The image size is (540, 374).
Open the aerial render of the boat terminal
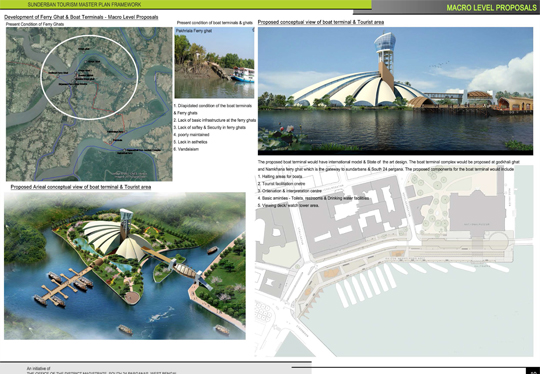pyautogui.click(x=125, y=266)
